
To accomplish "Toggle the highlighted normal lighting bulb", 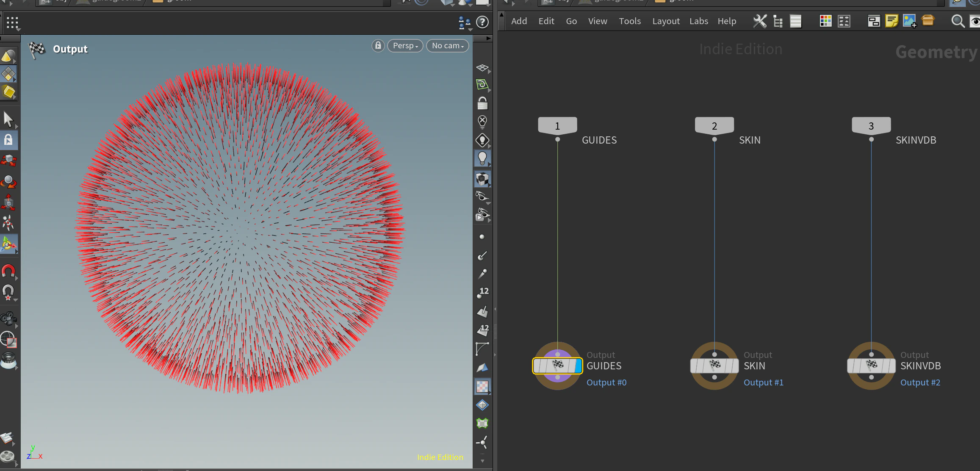I will point(482,158).
